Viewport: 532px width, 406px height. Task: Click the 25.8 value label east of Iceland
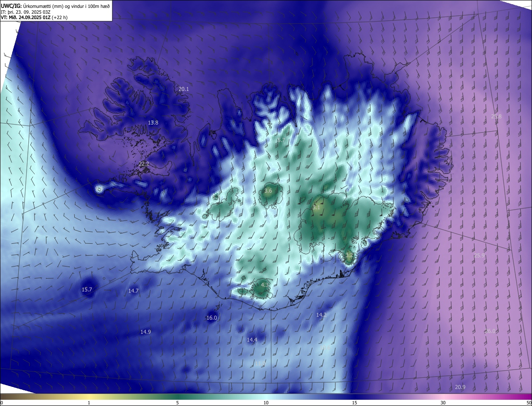click(496, 116)
